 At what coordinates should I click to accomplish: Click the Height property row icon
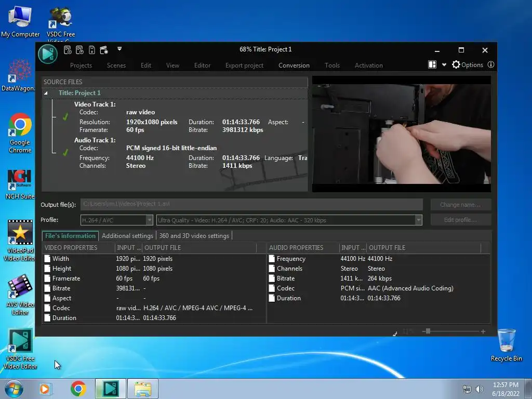47,269
